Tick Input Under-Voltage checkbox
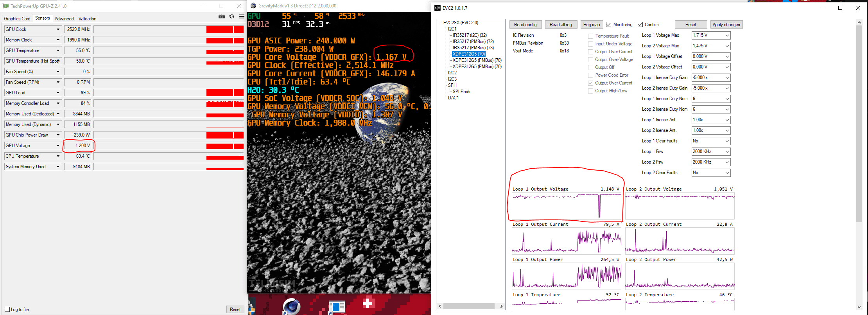This screenshot has width=868, height=315. coord(590,44)
